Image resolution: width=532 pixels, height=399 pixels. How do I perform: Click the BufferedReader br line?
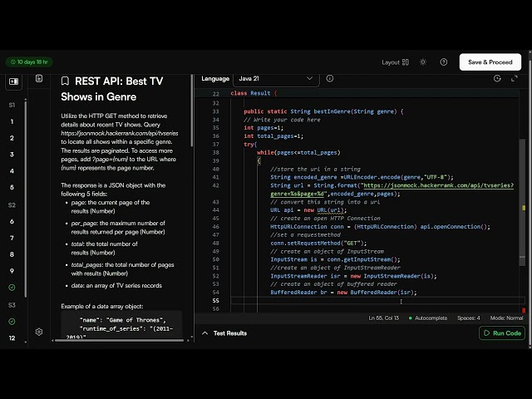pos(343,293)
